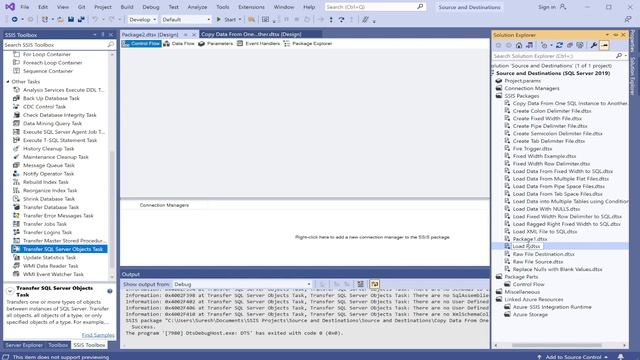Select Raw File Source.dtsx package
This screenshot has height=360, width=640.
(538, 261)
